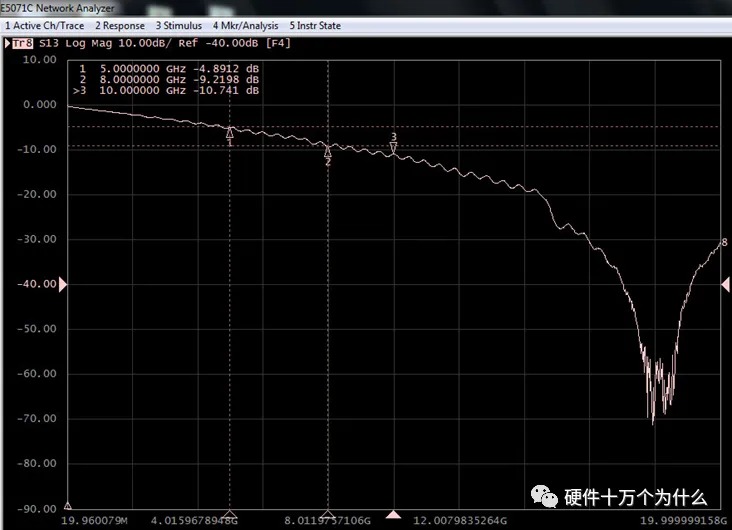This screenshot has height=530, width=732.
Task: Select marker 1 readout row at 5 GHz
Action: coord(170,68)
